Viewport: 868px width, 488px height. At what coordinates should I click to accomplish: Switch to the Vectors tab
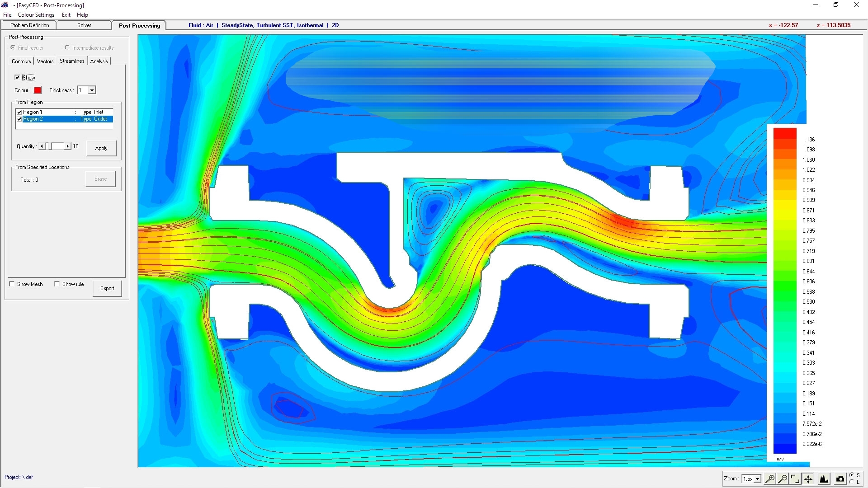(45, 61)
